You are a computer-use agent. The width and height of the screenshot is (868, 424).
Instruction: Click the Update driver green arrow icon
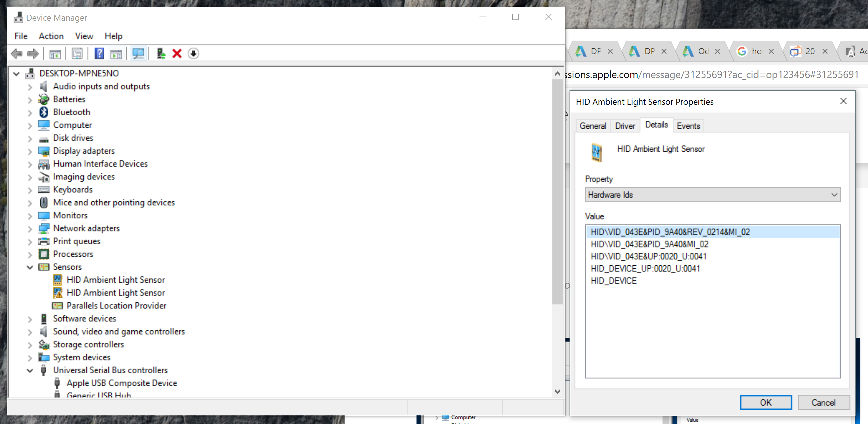[161, 54]
